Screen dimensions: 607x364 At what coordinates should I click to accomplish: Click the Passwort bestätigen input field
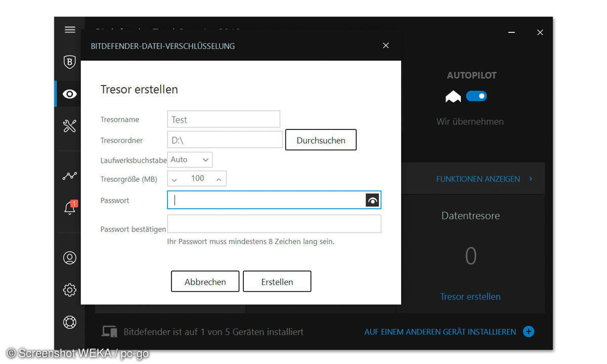pyautogui.click(x=274, y=224)
